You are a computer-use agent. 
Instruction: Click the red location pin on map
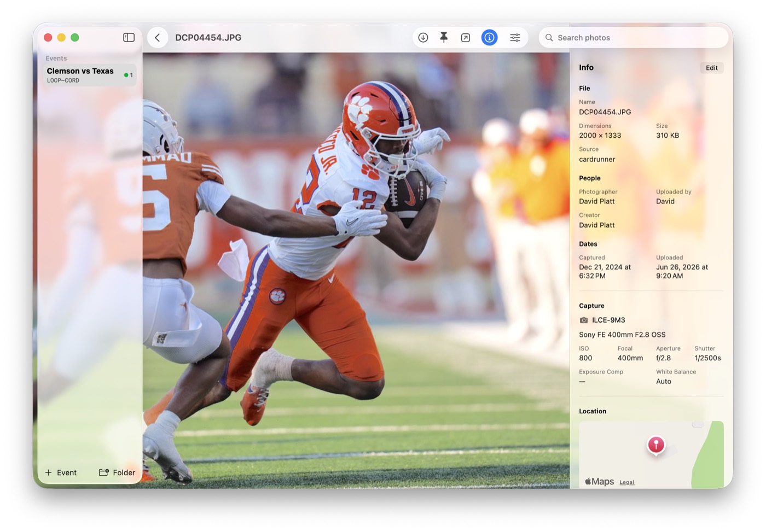(x=656, y=445)
